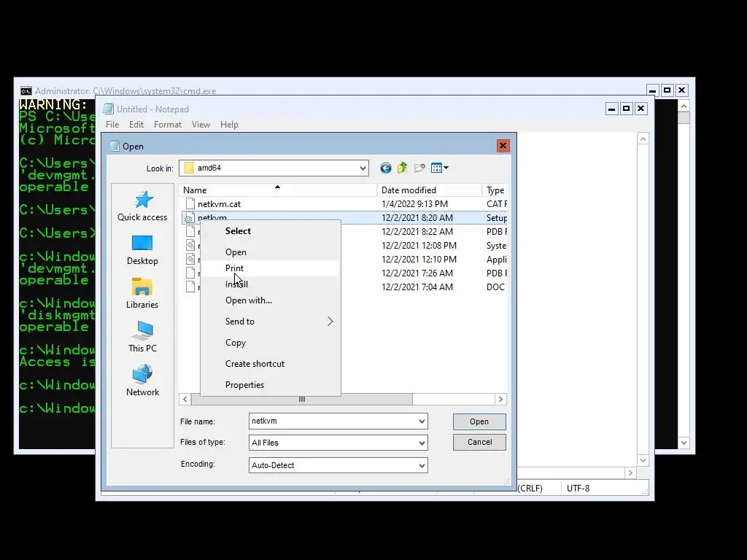Click the Notepad title bar icon
747x560 pixels.
tap(109, 109)
